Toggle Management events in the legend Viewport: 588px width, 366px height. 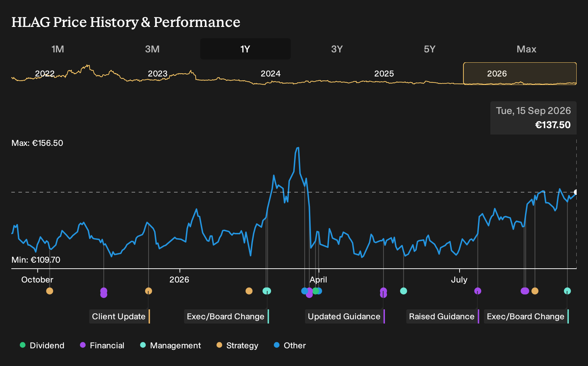(171, 345)
